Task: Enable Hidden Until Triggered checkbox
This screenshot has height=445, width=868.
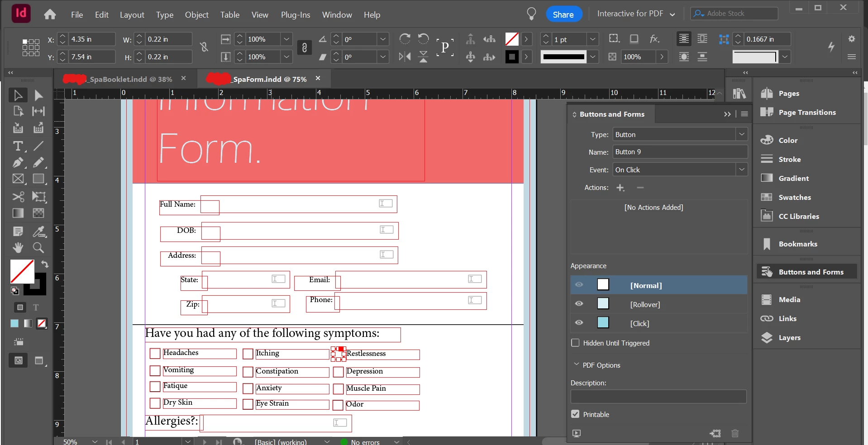Action: tap(575, 343)
